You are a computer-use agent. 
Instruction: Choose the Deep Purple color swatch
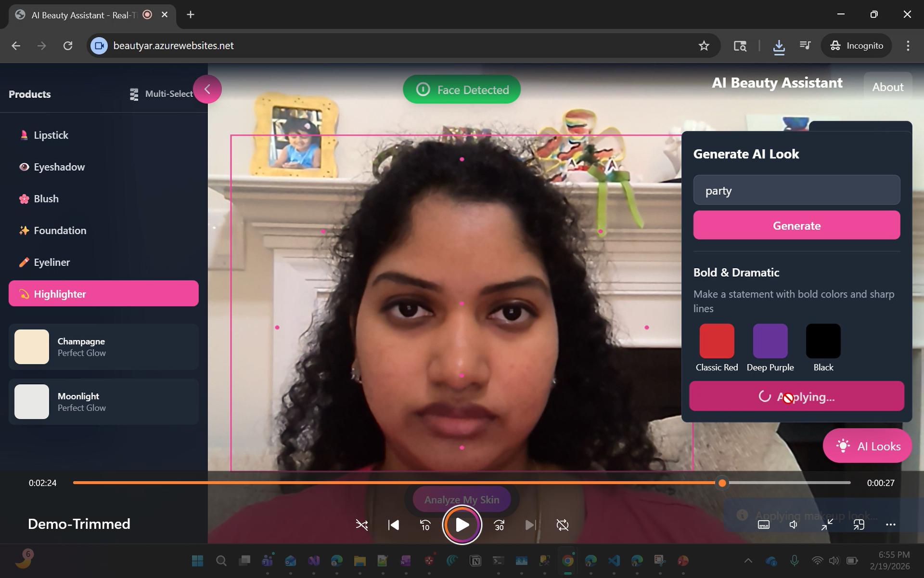(x=770, y=341)
